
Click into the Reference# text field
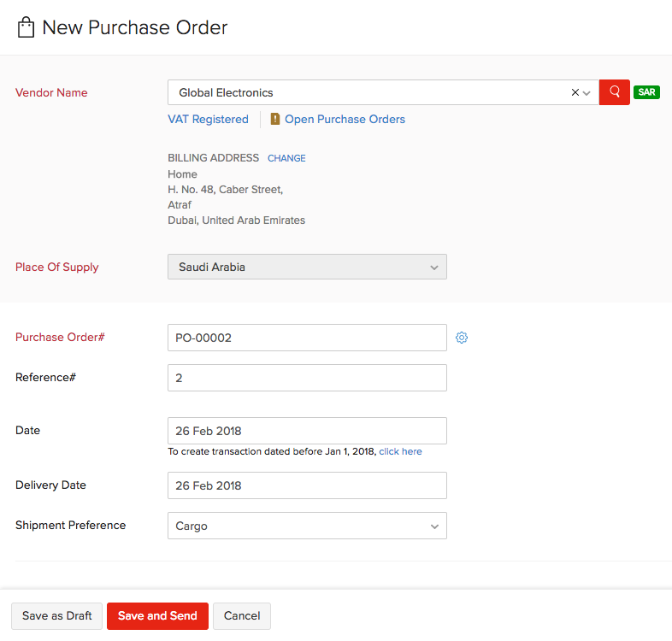pos(307,378)
